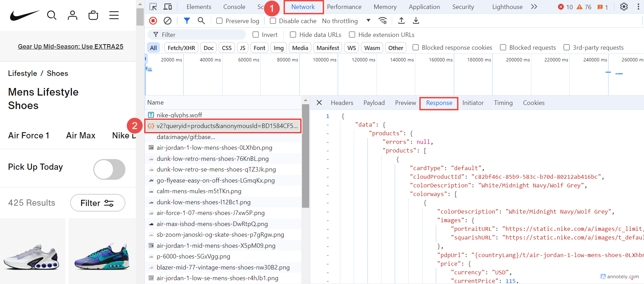Open the Payload tab
The width and height of the screenshot is (644, 284).
click(374, 102)
